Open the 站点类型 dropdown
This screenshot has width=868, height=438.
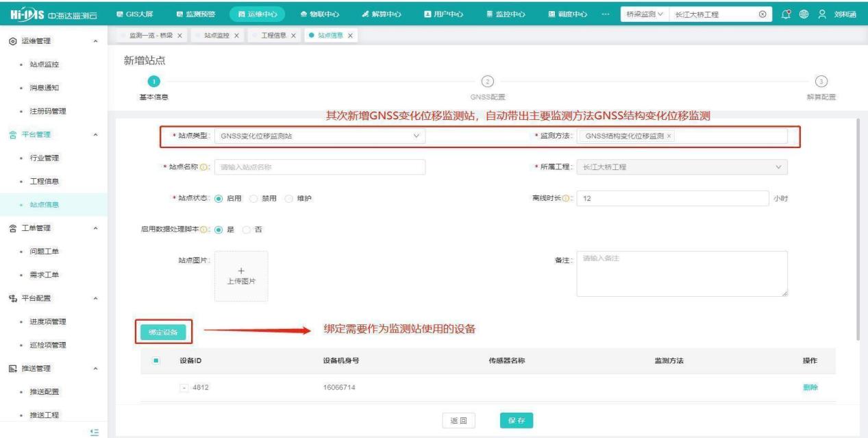tap(319, 136)
